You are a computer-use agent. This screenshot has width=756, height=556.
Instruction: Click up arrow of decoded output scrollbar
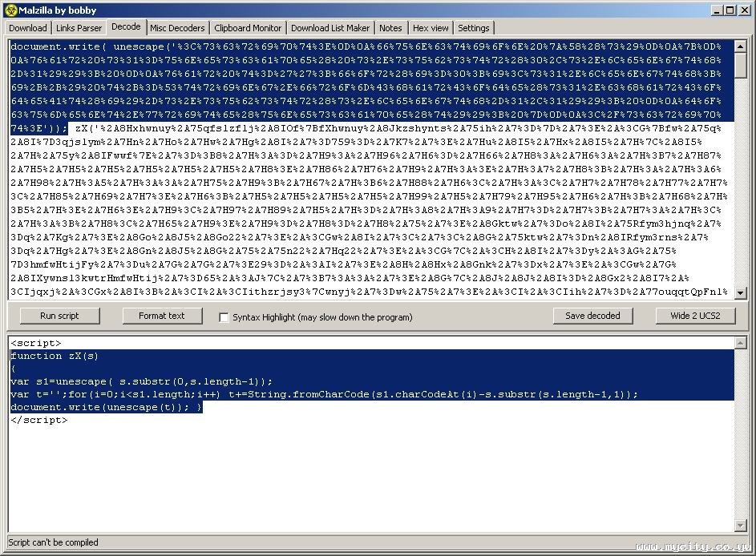click(x=741, y=343)
